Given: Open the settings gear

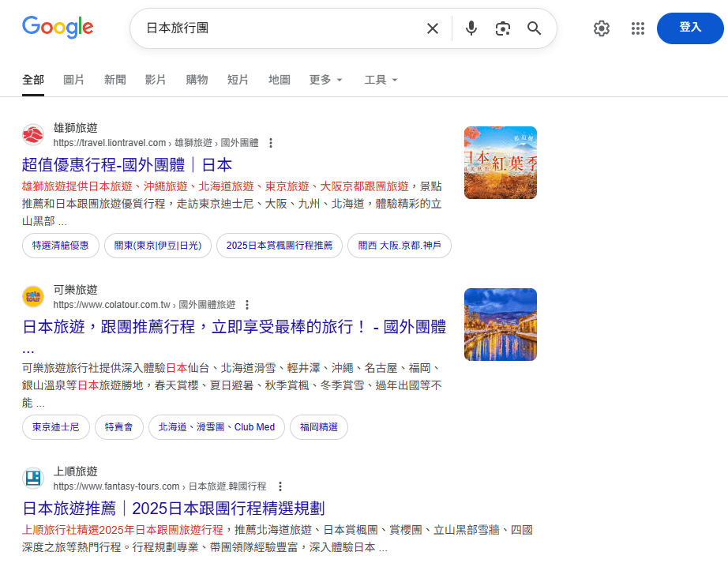Looking at the screenshot, I should coord(602,28).
